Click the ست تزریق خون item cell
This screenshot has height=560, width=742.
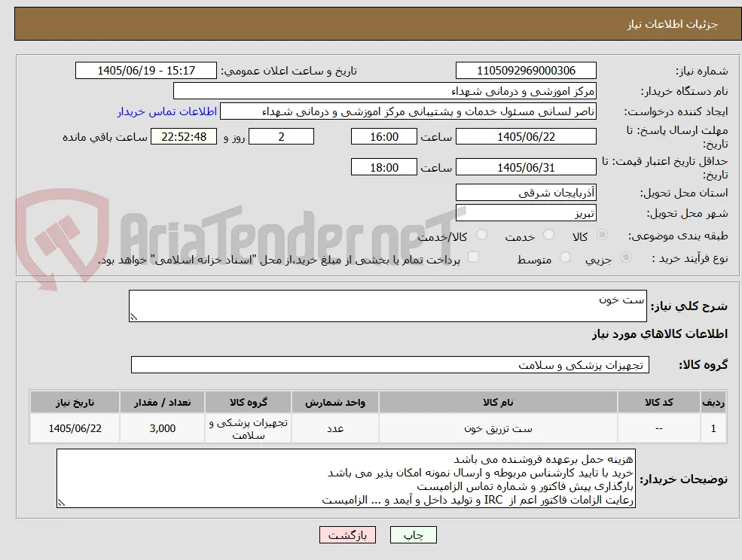coord(498,428)
